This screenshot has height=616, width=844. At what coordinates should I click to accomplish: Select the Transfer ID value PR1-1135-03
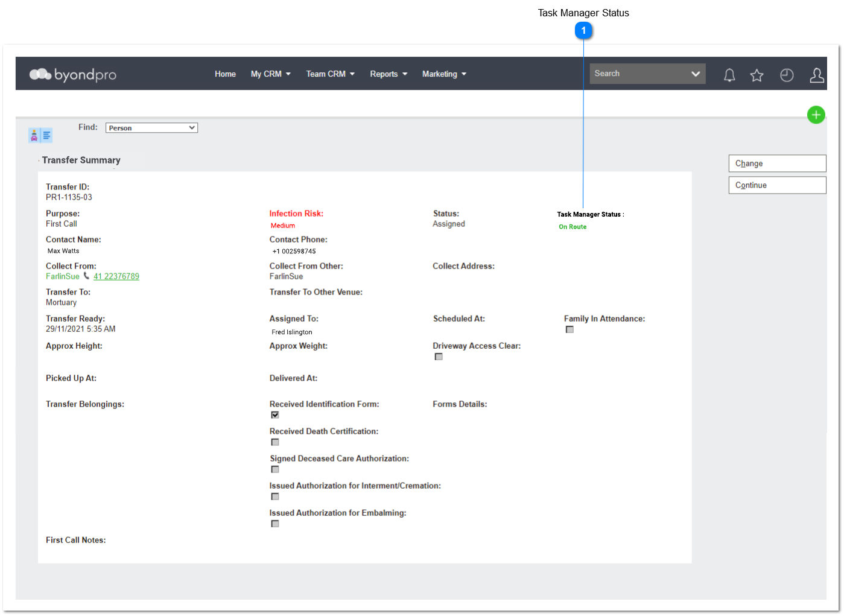tap(69, 197)
